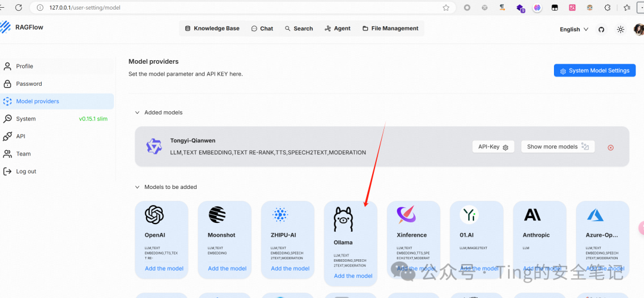Image resolution: width=644 pixels, height=298 pixels.
Task: Expand Show more models for Tongyi-Qianwen
Action: click(558, 147)
